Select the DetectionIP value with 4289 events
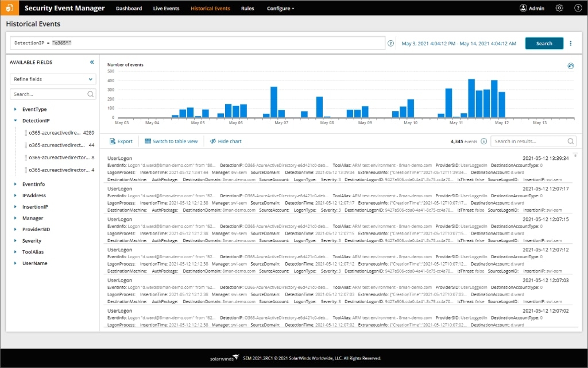Viewport: 588px width, 368px height. click(59, 133)
